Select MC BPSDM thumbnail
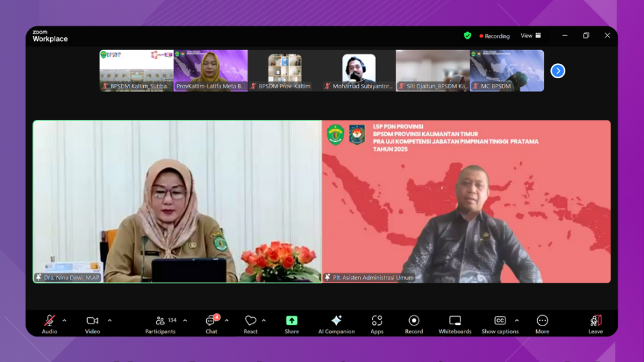 507,71
